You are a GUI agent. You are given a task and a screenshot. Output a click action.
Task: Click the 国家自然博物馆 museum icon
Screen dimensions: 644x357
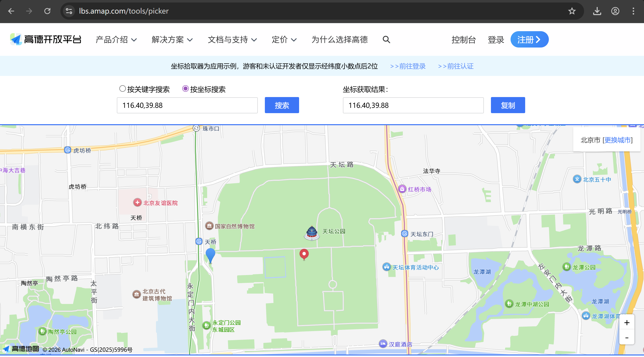209,226
